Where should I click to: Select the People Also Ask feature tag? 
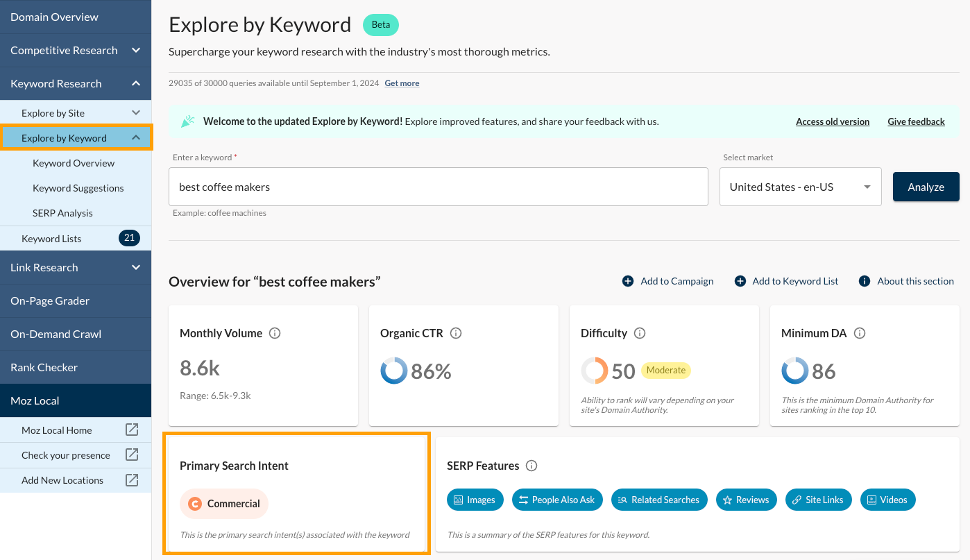(557, 500)
